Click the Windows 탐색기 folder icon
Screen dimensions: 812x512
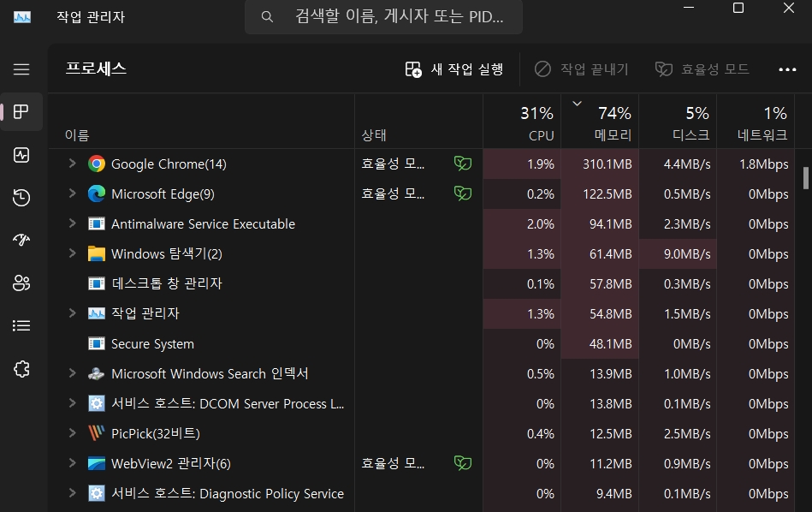97,254
